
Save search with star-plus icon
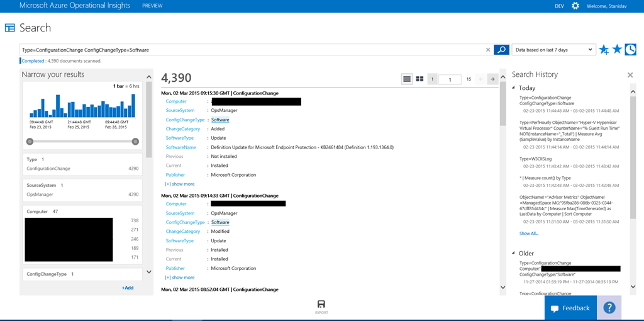tap(604, 50)
